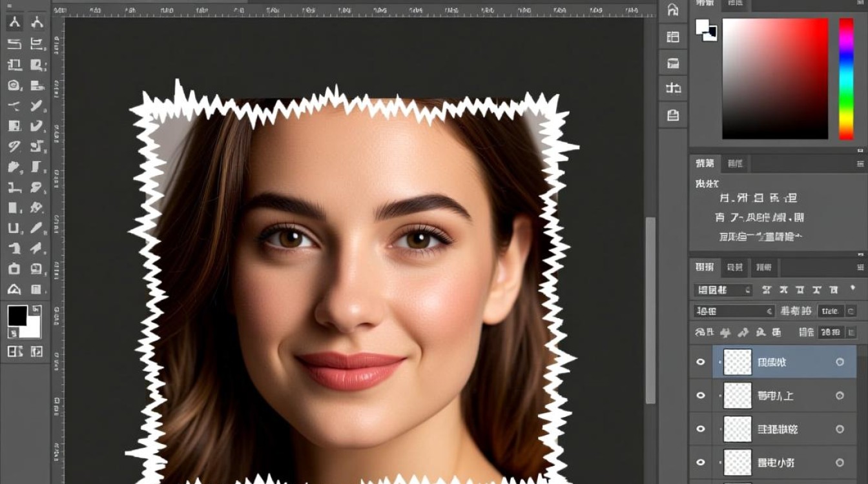The image size is (868, 484).
Task: Open the home-shaped icon in panel dock
Action: point(673,10)
